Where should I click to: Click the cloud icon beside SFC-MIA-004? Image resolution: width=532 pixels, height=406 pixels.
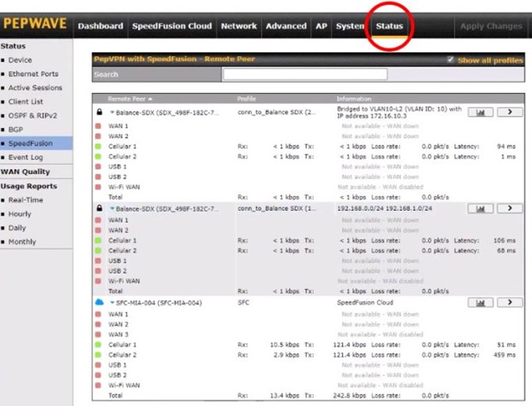(99, 303)
